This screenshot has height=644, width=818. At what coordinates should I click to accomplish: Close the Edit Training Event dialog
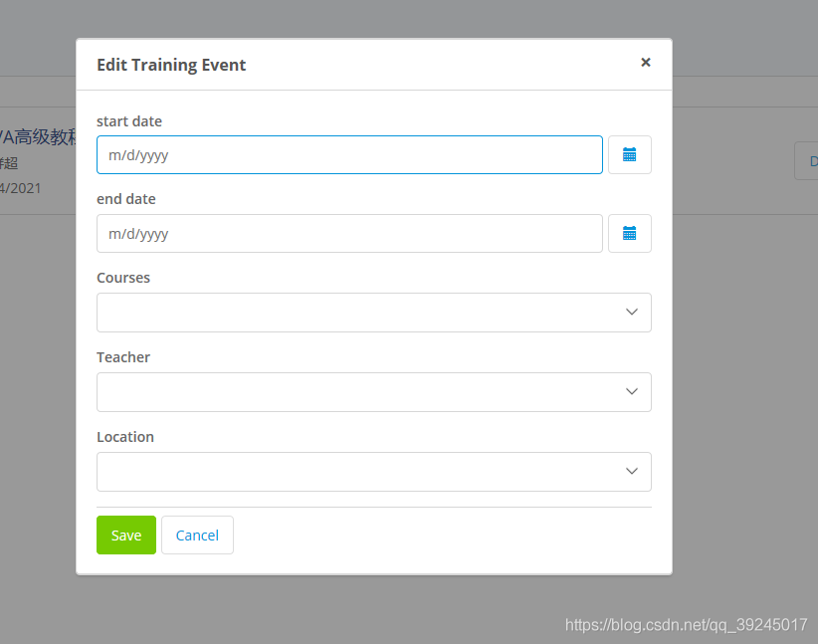tap(646, 62)
